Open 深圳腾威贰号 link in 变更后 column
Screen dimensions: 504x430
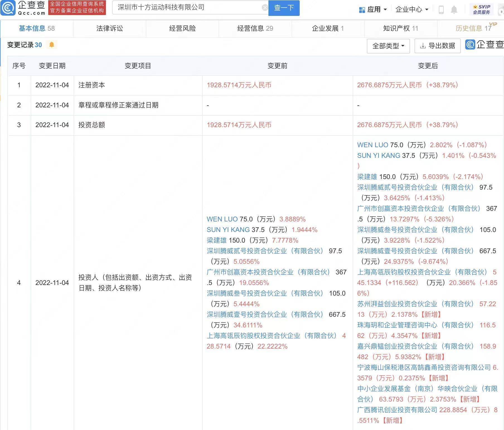415,187
